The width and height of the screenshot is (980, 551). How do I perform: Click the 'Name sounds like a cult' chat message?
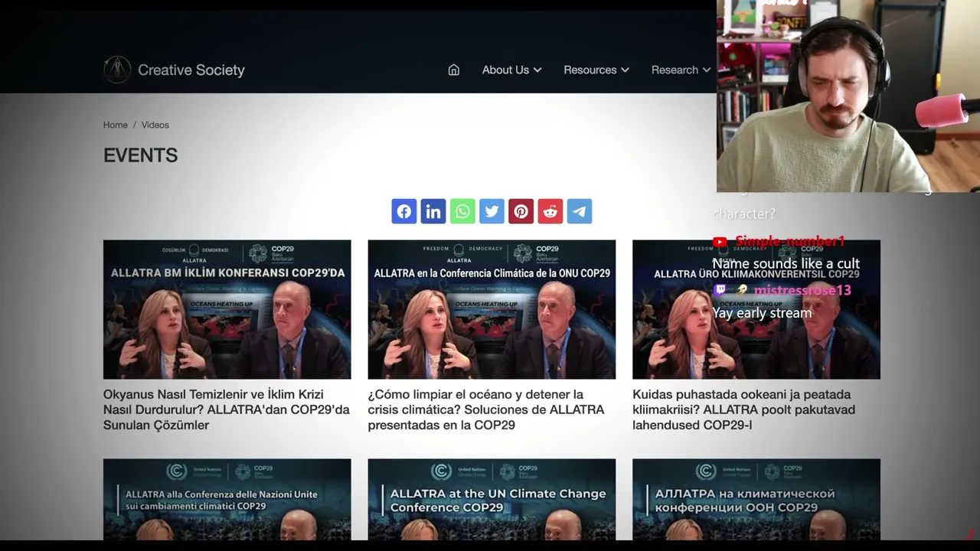786,264
